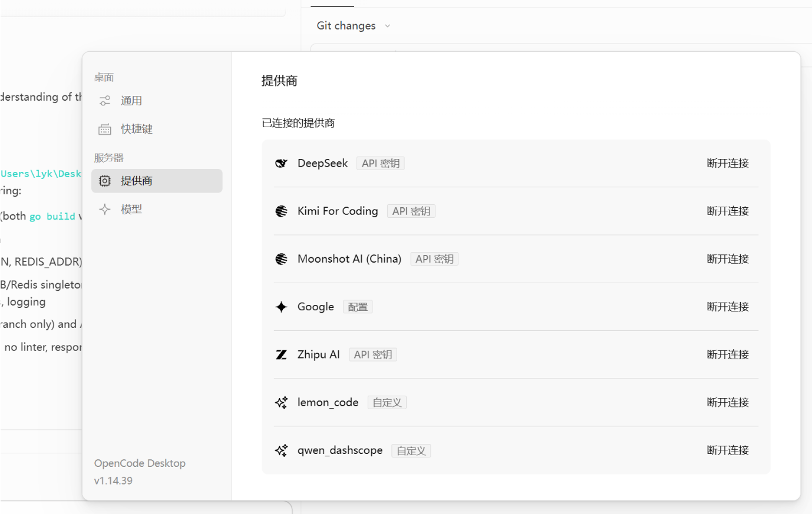Open the 模型 models settings page
Image resolution: width=812 pixels, height=514 pixels.
click(x=157, y=209)
